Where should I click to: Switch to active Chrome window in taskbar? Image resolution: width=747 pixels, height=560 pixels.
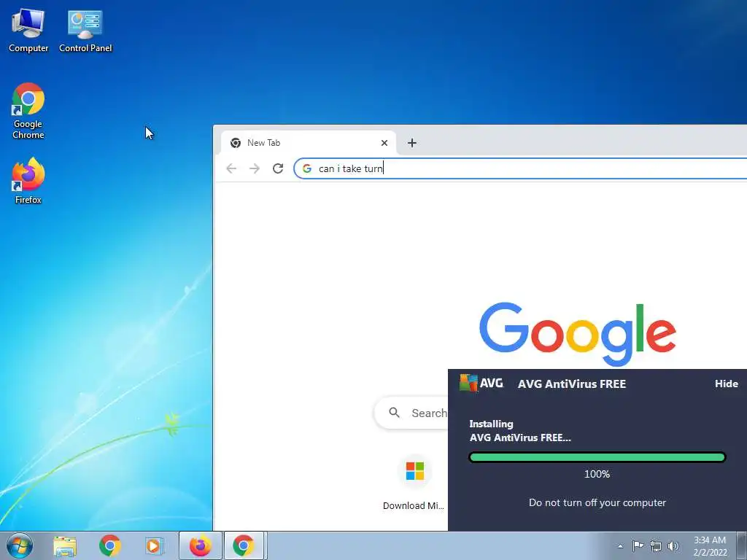click(244, 545)
